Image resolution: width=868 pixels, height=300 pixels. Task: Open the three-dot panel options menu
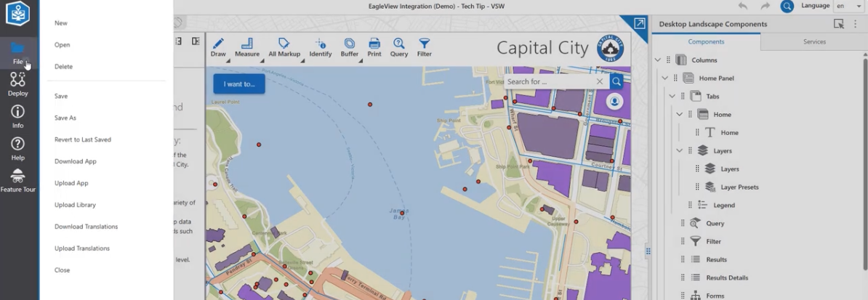(x=855, y=24)
